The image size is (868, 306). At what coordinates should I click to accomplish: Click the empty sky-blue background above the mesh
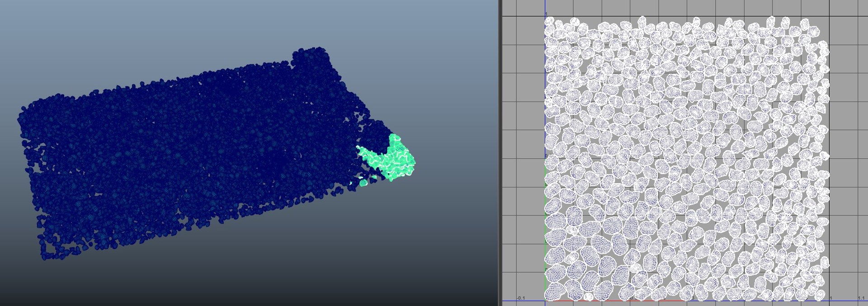[x=181, y=27]
